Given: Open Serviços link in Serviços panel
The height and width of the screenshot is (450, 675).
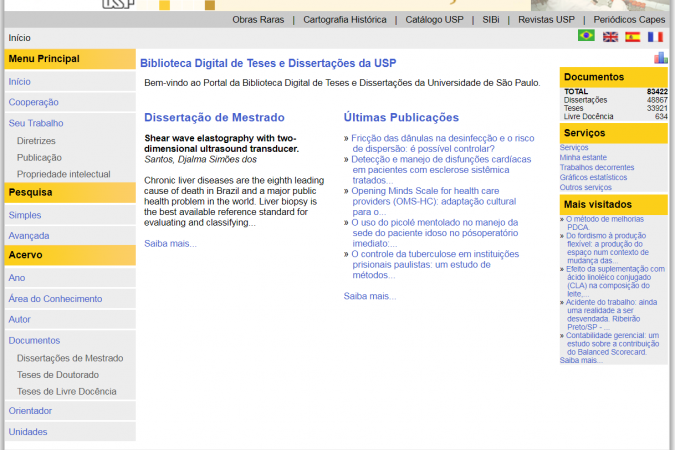Looking at the screenshot, I should coord(574,148).
